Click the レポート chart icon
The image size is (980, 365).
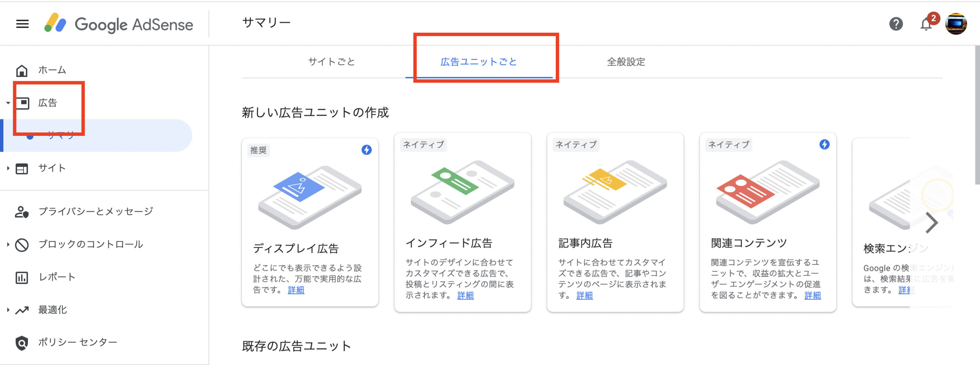[x=22, y=277]
